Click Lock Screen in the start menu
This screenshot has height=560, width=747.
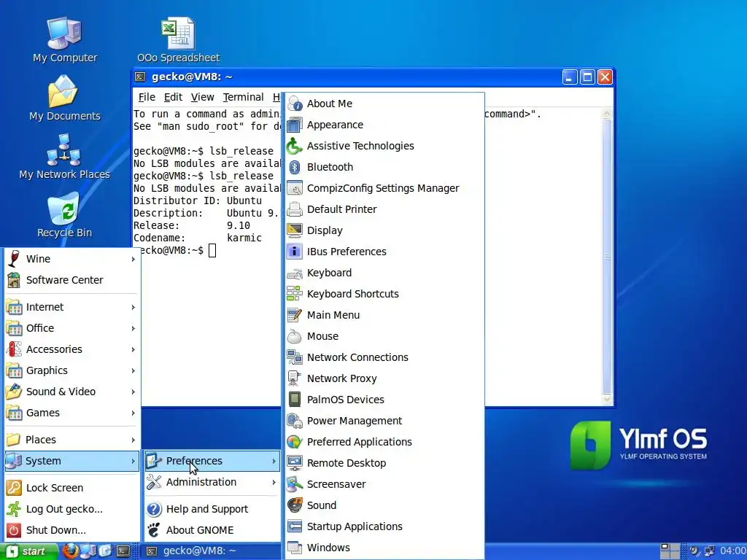point(72,488)
